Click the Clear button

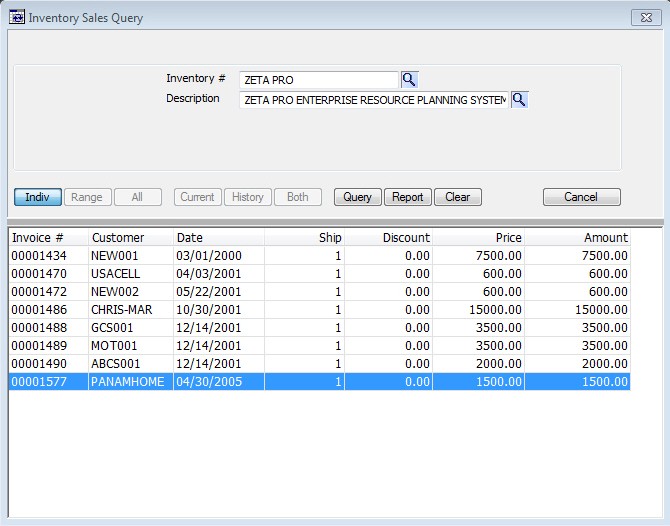click(x=458, y=197)
